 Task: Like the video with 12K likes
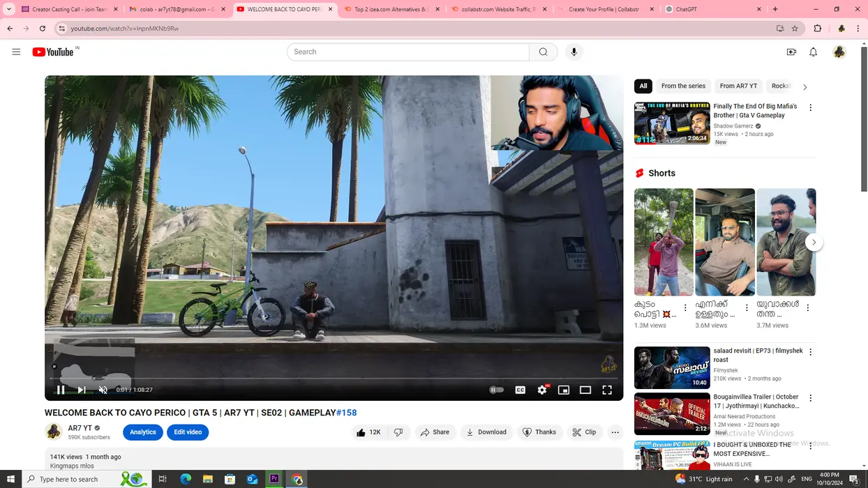click(369, 432)
